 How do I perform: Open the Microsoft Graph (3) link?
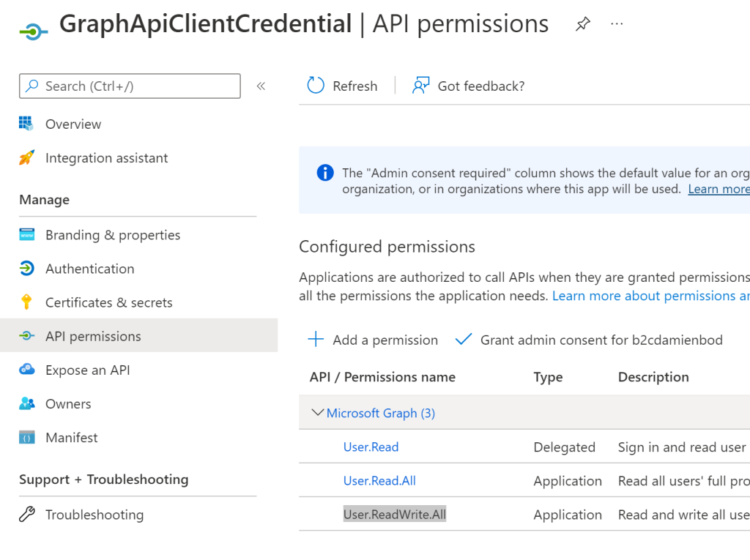(381, 413)
